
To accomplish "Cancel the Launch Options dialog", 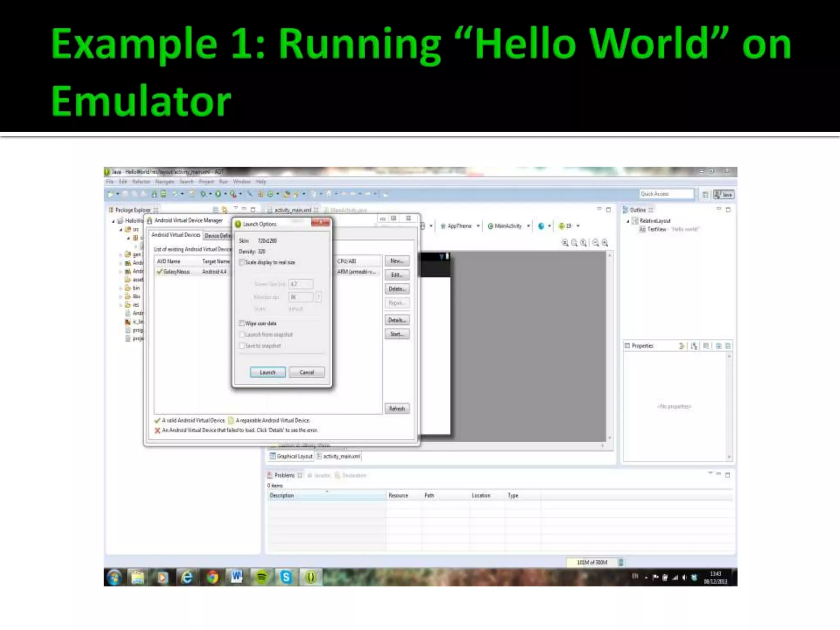I will [x=306, y=372].
